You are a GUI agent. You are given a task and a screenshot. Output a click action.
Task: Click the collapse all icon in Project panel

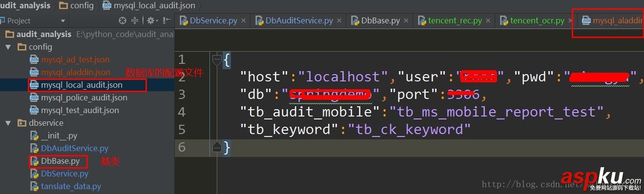click(x=135, y=21)
